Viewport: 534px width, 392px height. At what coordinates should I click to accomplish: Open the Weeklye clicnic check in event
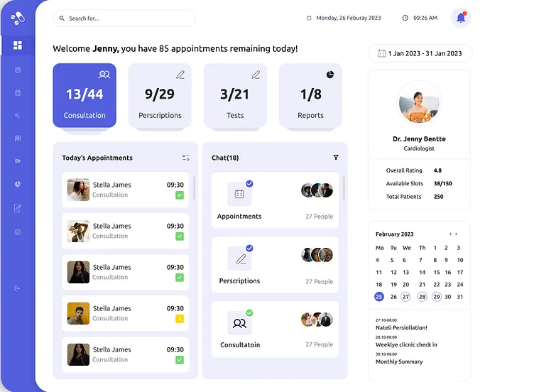[406, 344]
